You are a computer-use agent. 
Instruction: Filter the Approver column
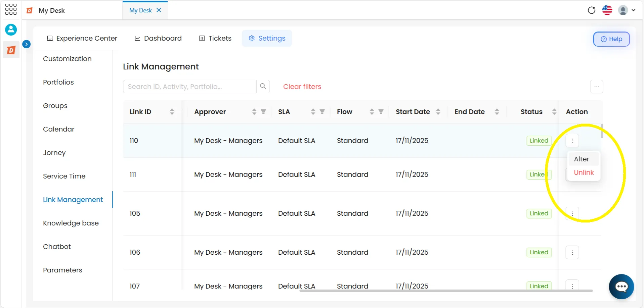pyautogui.click(x=263, y=112)
